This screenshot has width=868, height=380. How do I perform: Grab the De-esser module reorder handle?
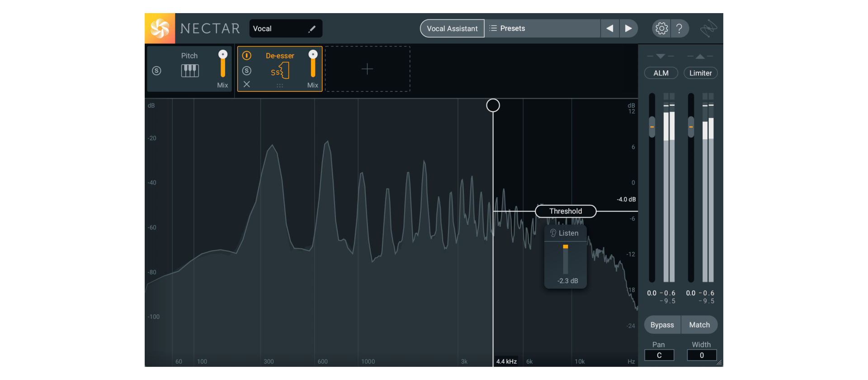pyautogui.click(x=280, y=85)
